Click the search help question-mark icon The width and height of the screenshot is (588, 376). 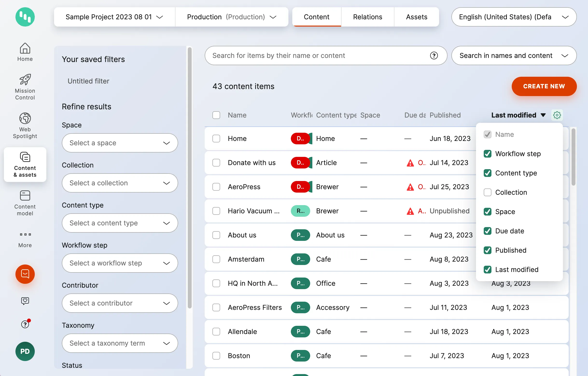[x=434, y=56]
